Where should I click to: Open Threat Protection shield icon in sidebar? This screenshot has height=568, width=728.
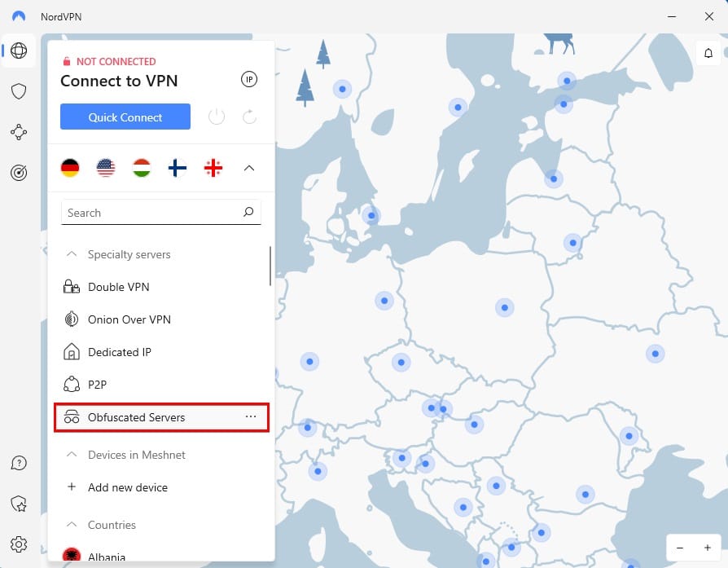pyautogui.click(x=19, y=91)
